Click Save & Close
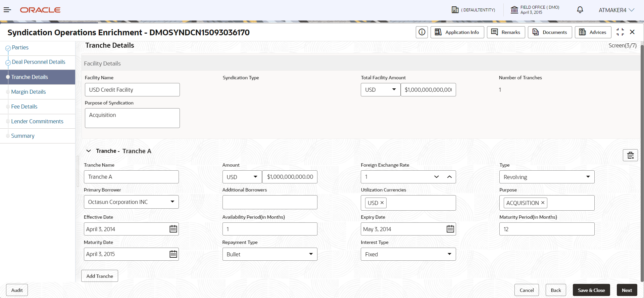644x298 pixels. [x=591, y=290]
